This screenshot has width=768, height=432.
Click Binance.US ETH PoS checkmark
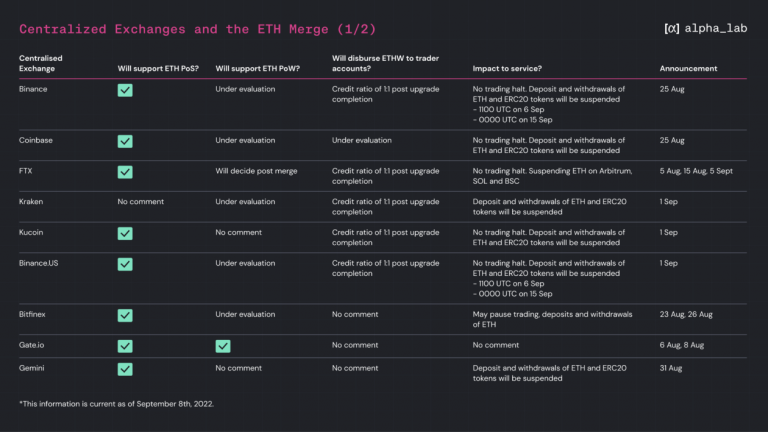125,264
